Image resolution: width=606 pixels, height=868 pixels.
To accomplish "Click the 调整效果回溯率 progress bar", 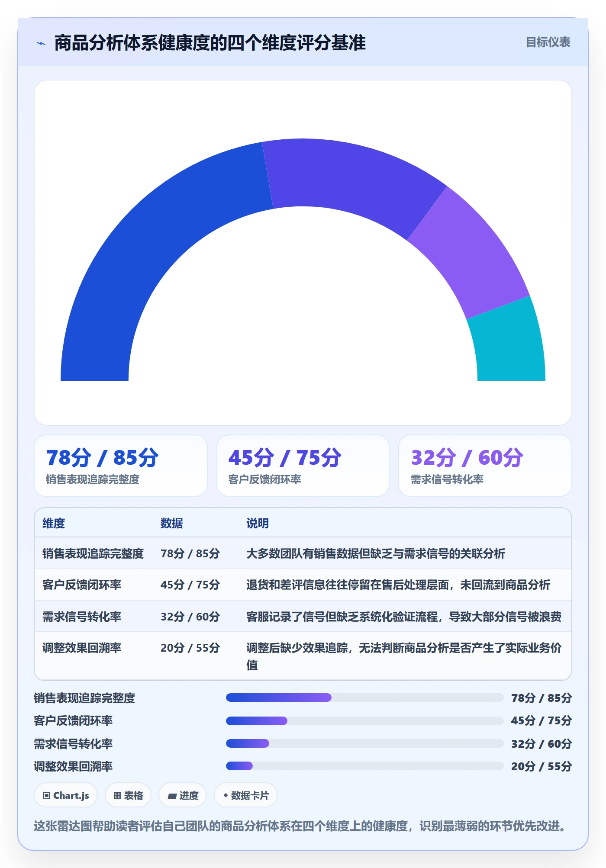I will tap(364, 766).
